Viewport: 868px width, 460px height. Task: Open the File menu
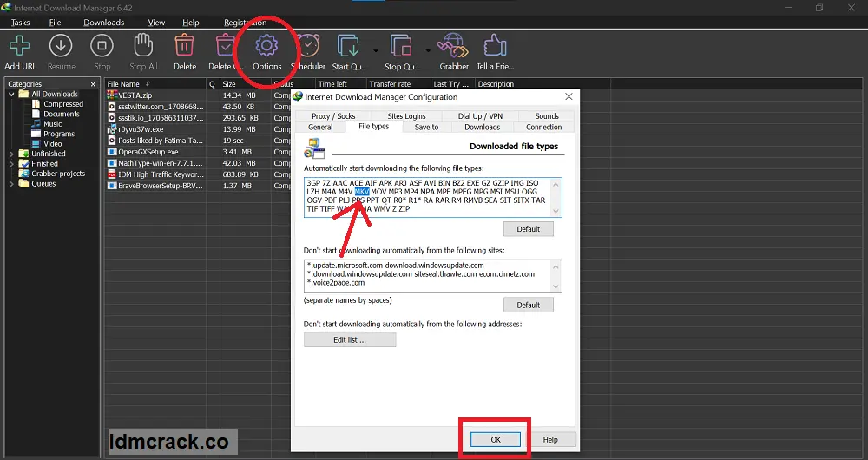point(55,23)
